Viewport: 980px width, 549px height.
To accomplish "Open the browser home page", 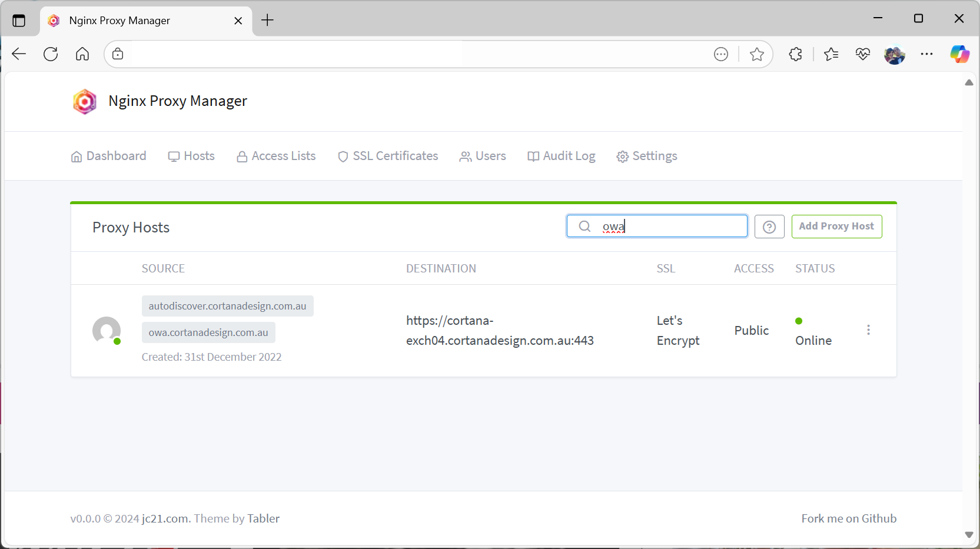I will (x=82, y=54).
